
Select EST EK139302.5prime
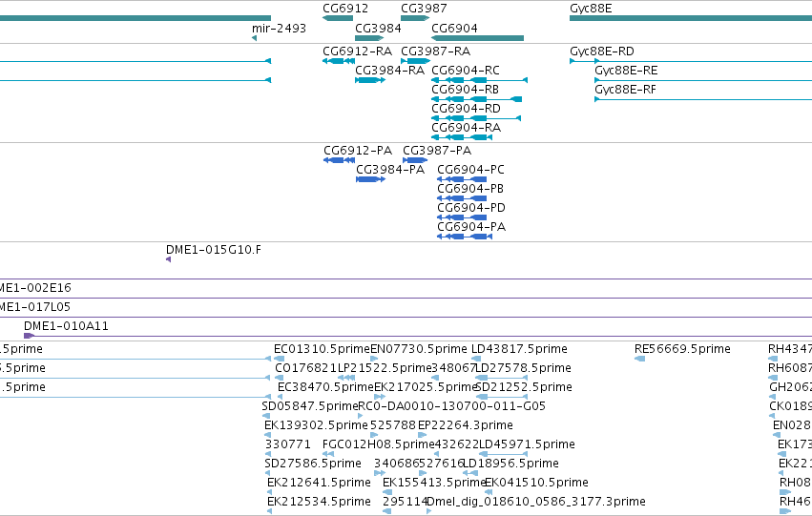tap(316, 425)
